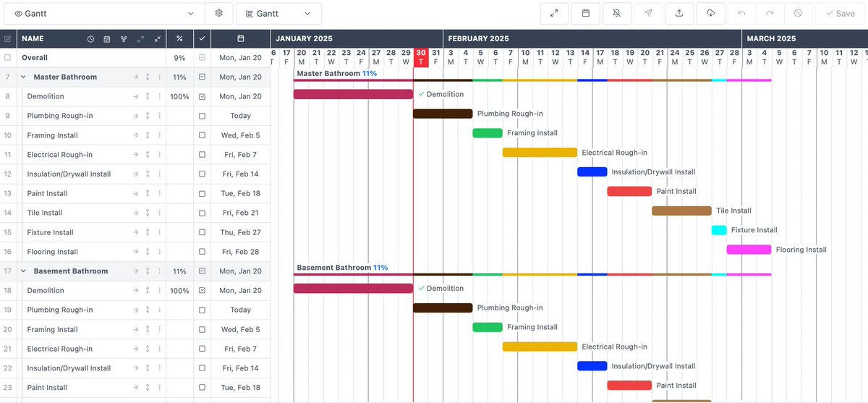Viewport: 868px width, 403px height.
Task: Click the brown Tile Install bar under Master Bathroom
Action: 681,211
